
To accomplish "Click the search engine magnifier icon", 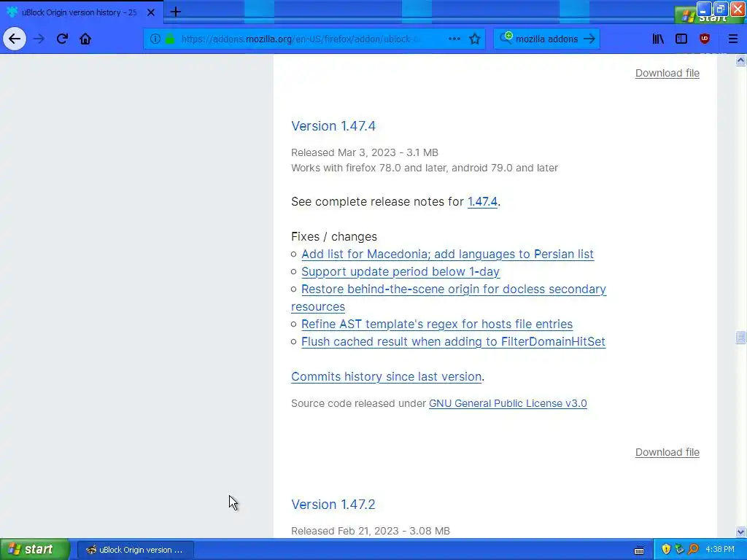I will [x=506, y=38].
